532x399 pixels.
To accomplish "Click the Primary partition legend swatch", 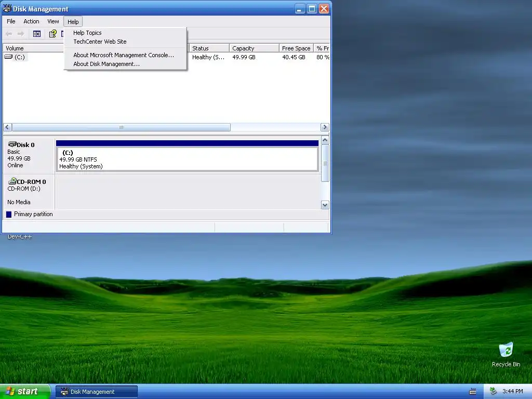I will point(9,214).
